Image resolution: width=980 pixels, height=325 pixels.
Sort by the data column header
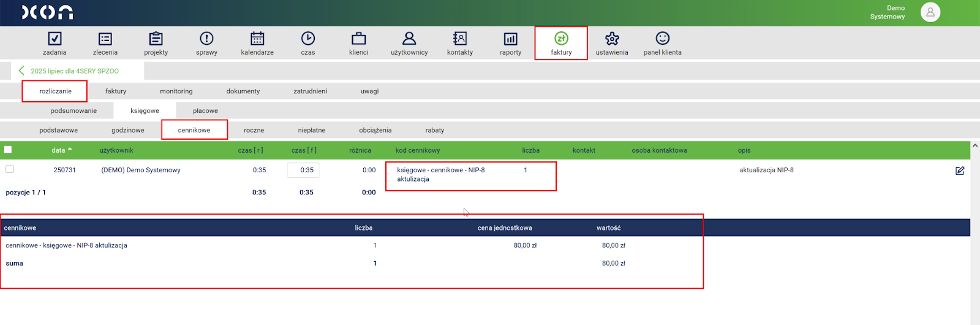click(x=59, y=150)
